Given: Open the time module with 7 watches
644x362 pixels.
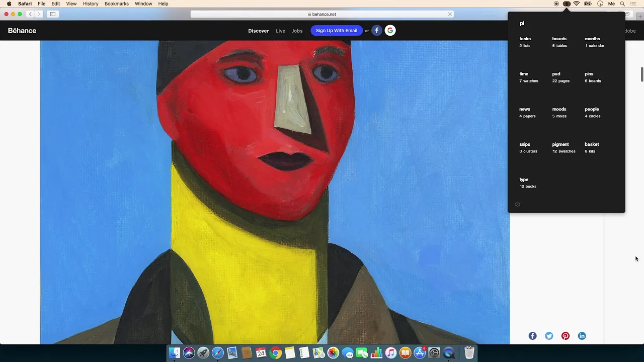Looking at the screenshot, I should pos(529,77).
